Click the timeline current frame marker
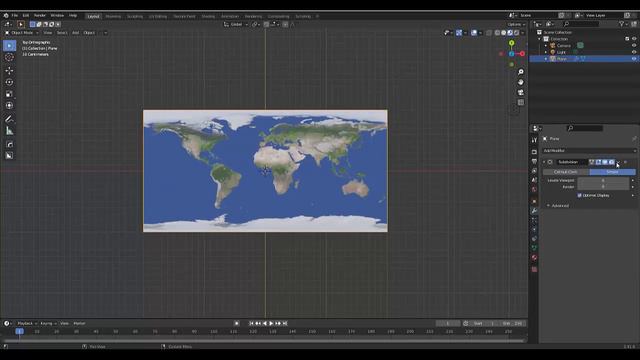Viewport: 640px width, 360px height. click(19, 331)
